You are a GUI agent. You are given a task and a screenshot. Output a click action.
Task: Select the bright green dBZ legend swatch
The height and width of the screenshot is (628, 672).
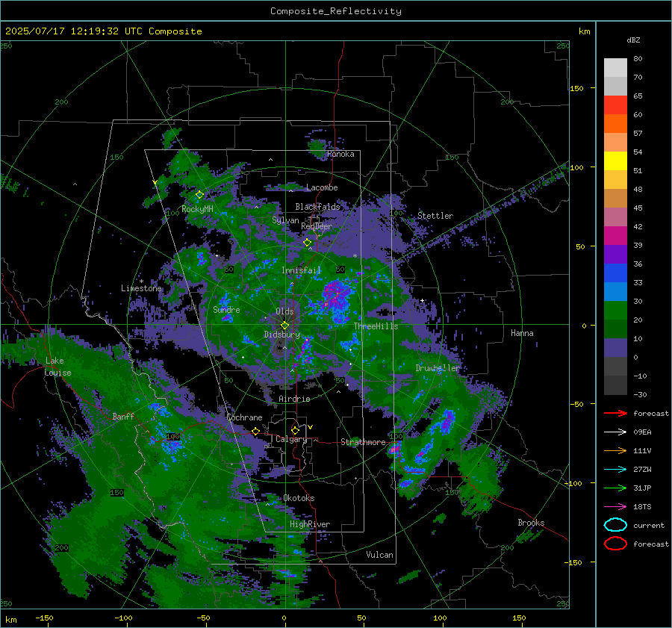[x=615, y=310]
